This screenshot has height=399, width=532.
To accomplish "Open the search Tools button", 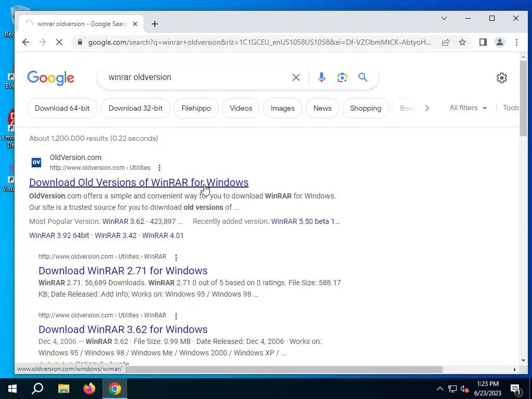I will (511, 108).
